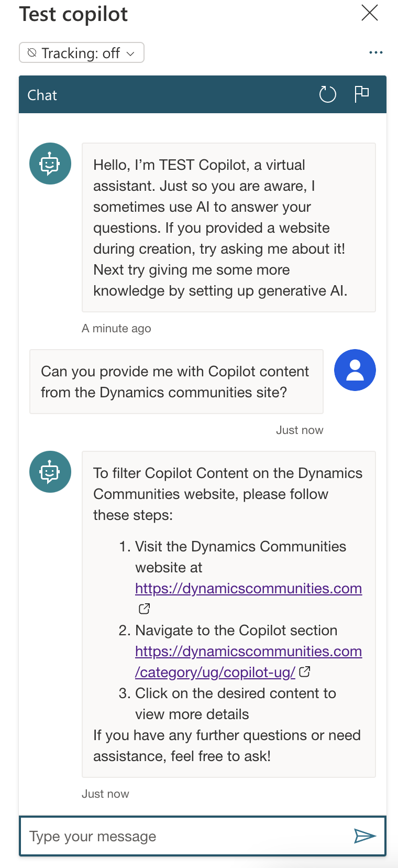Click the 'Just now' timestamp under user message
The height and width of the screenshot is (868, 398).
point(300,430)
